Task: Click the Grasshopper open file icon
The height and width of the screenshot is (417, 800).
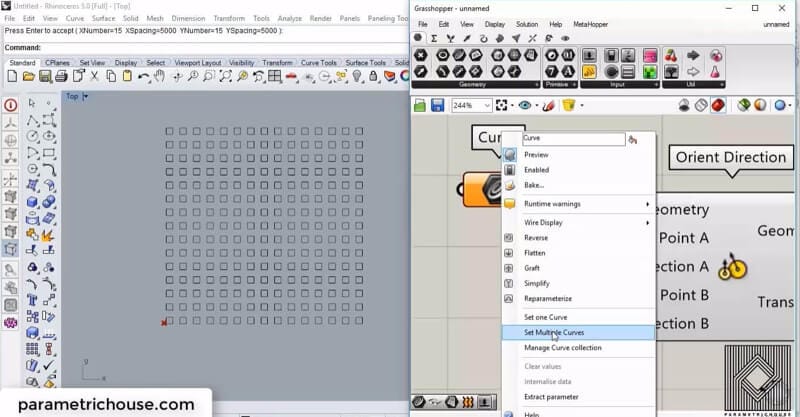Action: (420, 105)
